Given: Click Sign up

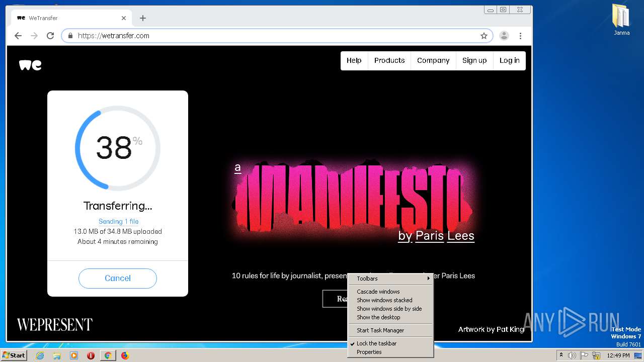Looking at the screenshot, I should point(474,60).
